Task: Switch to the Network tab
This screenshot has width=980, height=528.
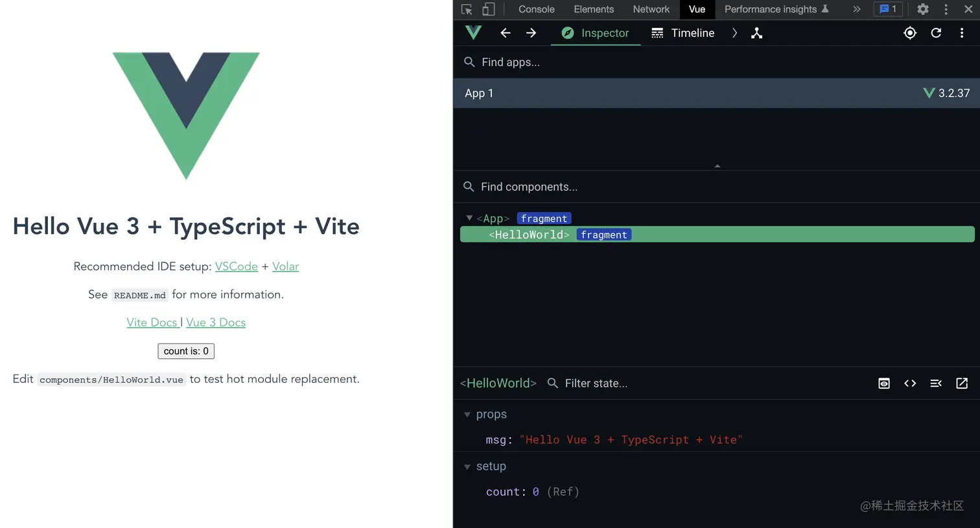Action: [x=651, y=9]
